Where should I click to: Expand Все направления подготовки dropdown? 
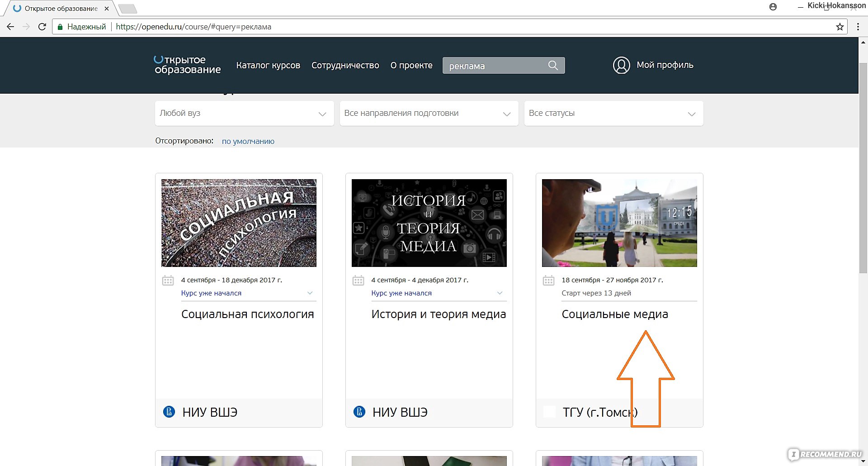tap(429, 113)
